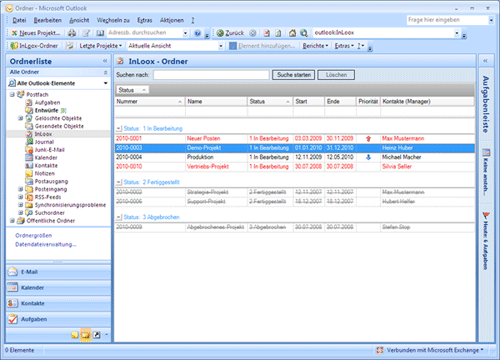Switch to Aufgaben navigation button
The width and height of the screenshot is (500, 360).
[x=58, y=319]
